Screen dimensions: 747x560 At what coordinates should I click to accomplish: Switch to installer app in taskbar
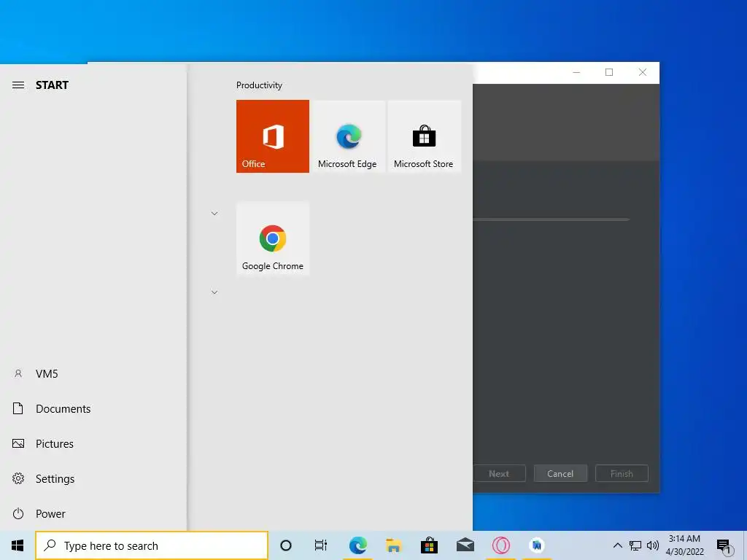click(x=536, y=545)
